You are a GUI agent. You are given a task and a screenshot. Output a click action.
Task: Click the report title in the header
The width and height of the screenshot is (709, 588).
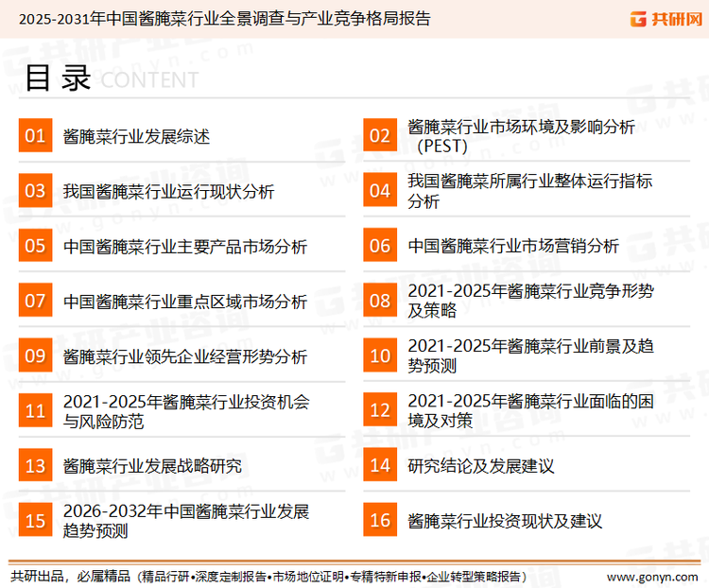coord(223,18)
